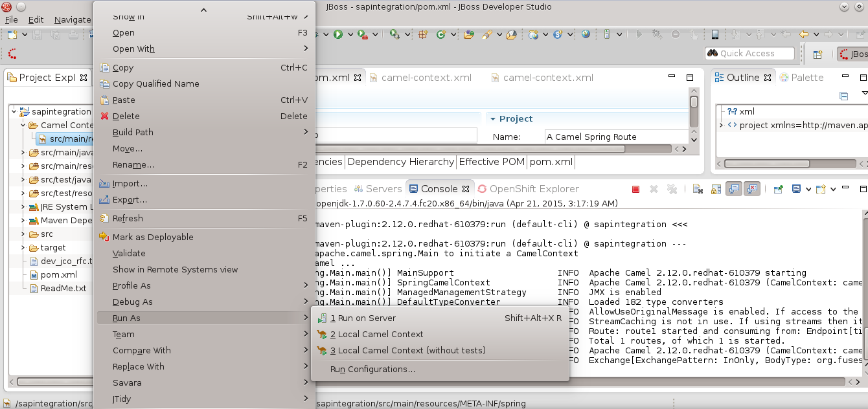The width and height of the screenshot is (868, 409).
Task: Expand the target folder tree node
Action: (x=23, y=247)
